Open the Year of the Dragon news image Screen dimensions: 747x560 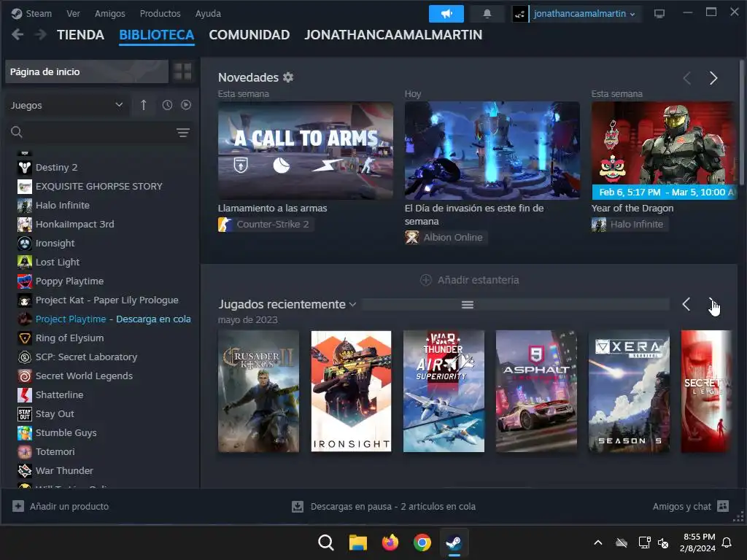664,150
